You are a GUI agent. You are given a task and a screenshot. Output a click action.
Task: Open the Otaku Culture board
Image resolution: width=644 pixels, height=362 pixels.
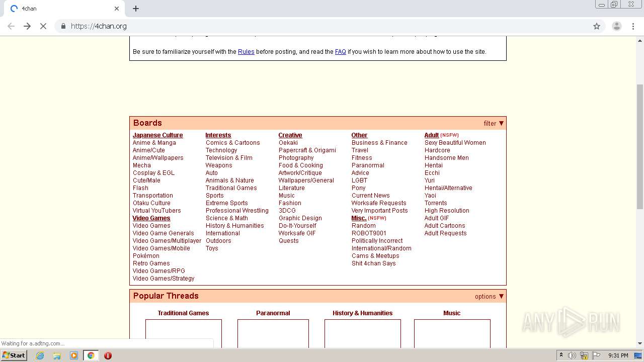click(151, 203)
